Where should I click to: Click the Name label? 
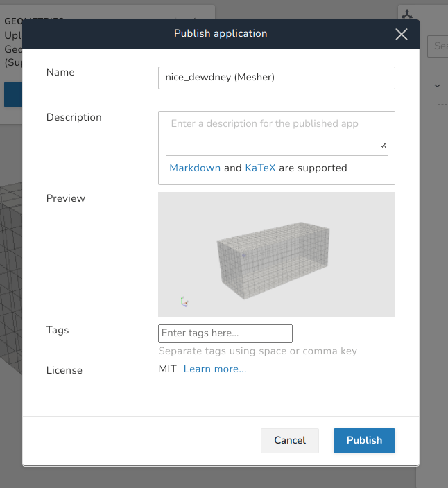pyautogui.click(x=60, y=72)
